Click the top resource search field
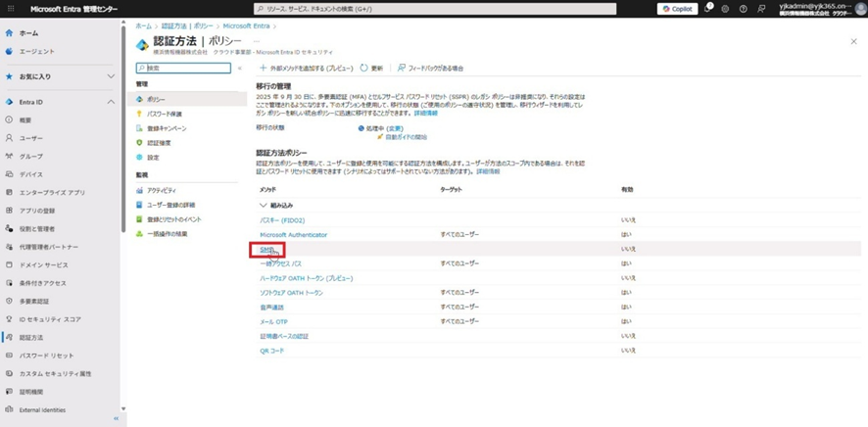Screen dimensions: 868x427 [x=434, y=9]
